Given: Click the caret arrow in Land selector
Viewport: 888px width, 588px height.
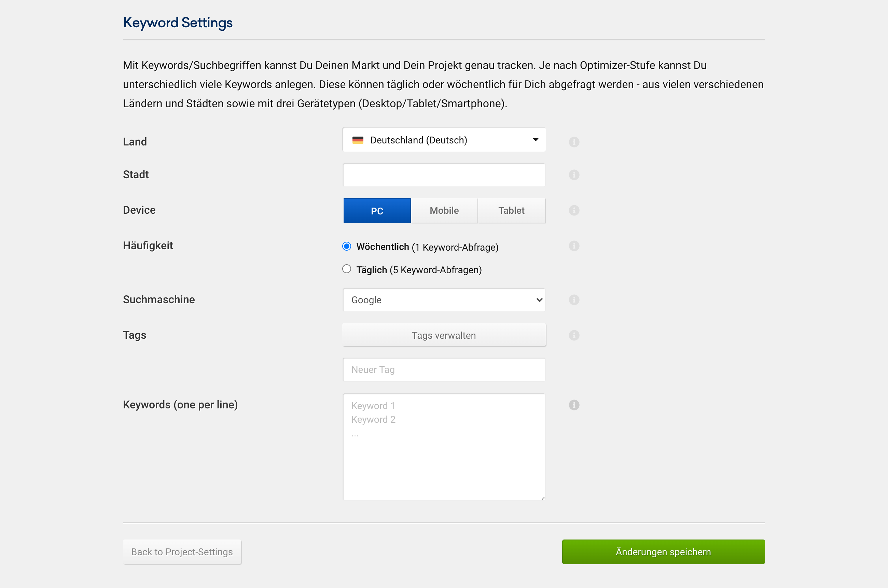Looking at the screenshot, I should [x=536, y=140].
